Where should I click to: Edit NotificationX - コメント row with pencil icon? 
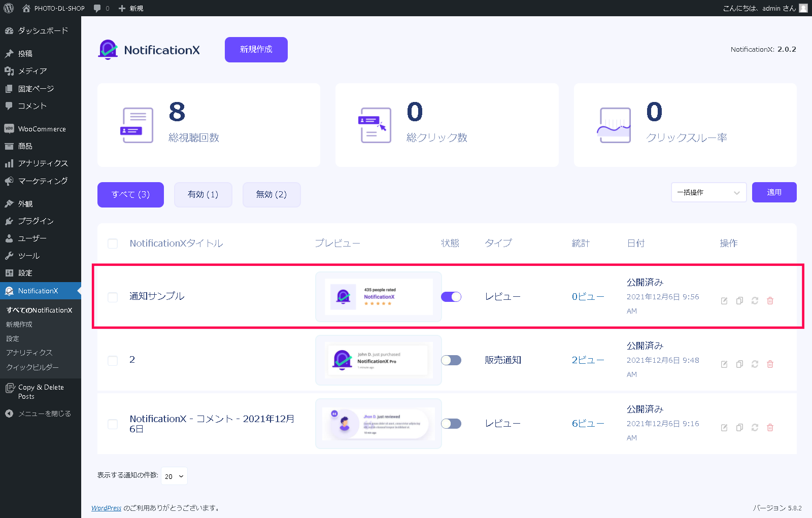click(x=724, y=428)
